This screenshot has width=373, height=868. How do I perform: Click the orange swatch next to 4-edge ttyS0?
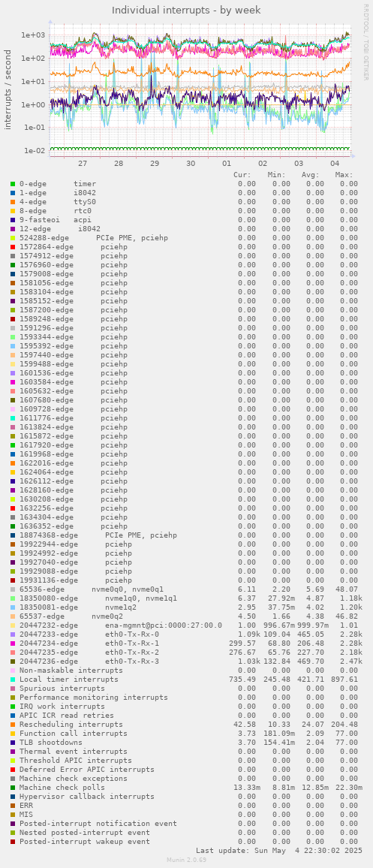13,201
